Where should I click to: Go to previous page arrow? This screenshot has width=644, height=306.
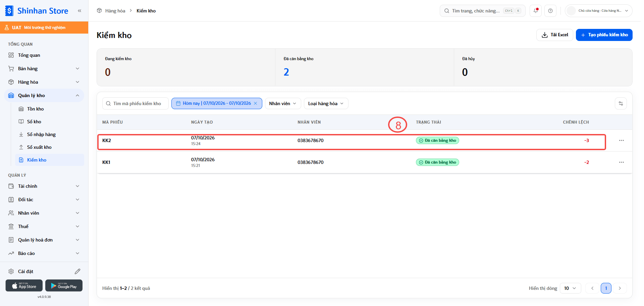click(x=592, y=288)
